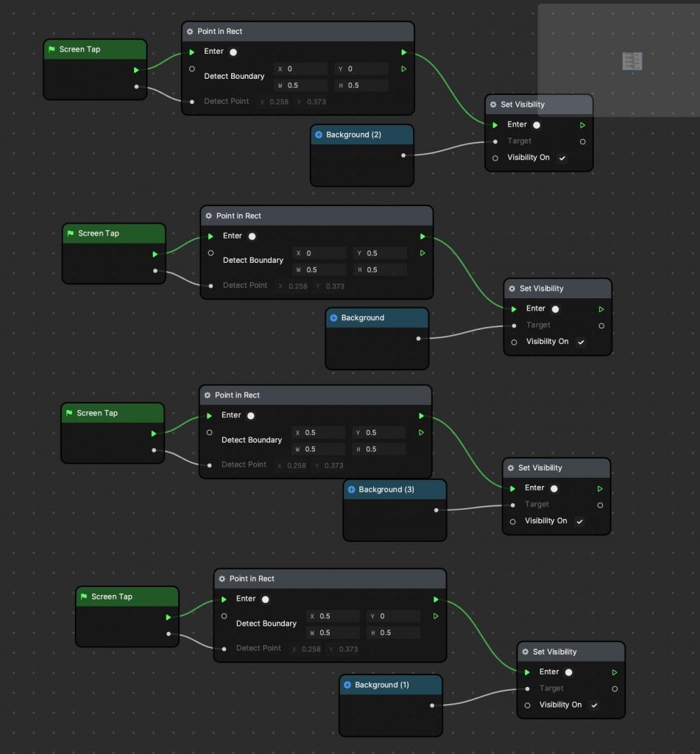700x754 pixels.
Task: Click output port dot of Background (3) node
Action: coord(436,510)
